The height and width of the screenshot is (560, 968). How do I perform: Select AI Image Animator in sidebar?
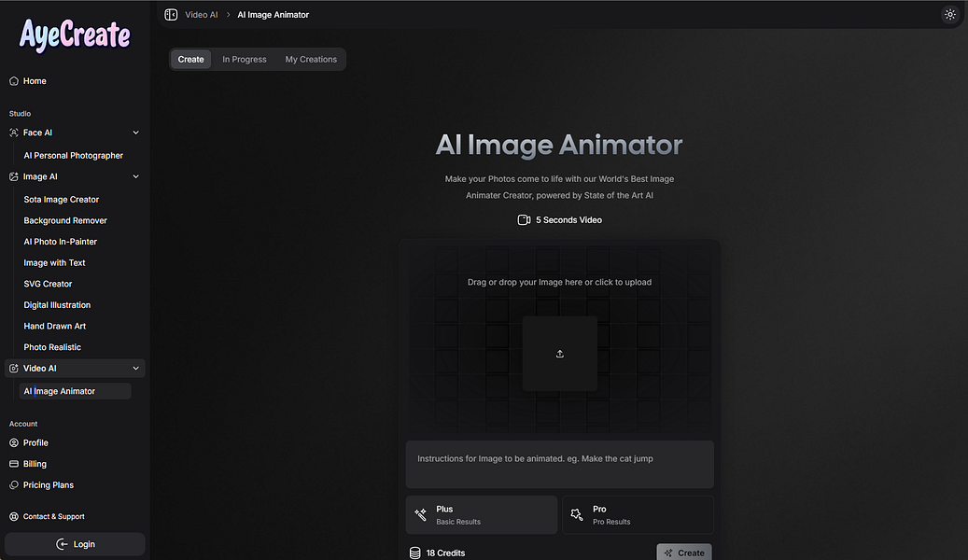click(75, 391)
